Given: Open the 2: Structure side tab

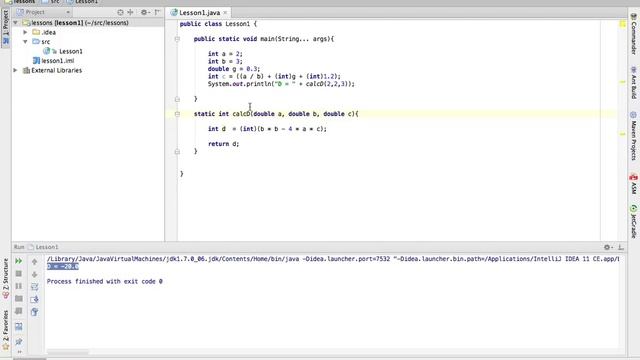Looking at the screenshot, I should [x=5, y=278].
